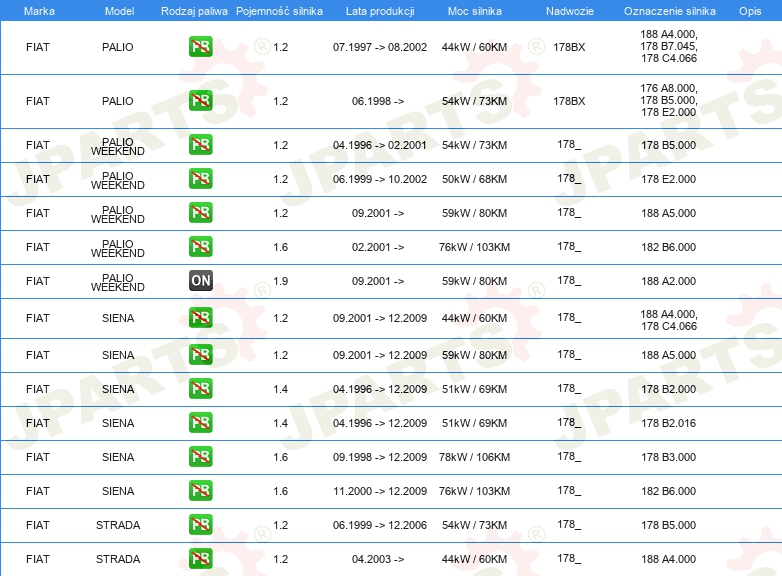Select the engine codes cell starting 176 A8.000
782x576 pixels.
pyautogui.click(x=668, y=100)
